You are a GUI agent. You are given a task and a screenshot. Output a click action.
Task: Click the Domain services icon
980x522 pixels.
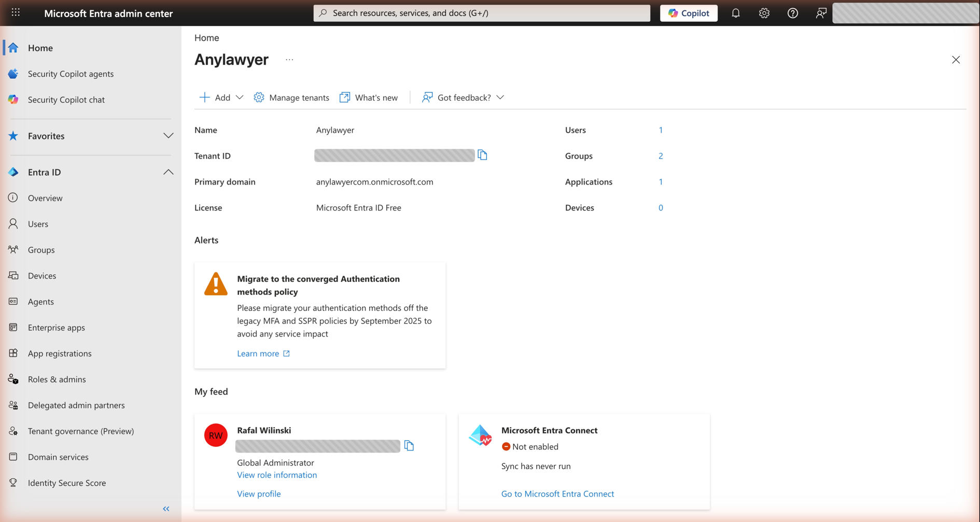pyautogui.click(x=13, y=457)
